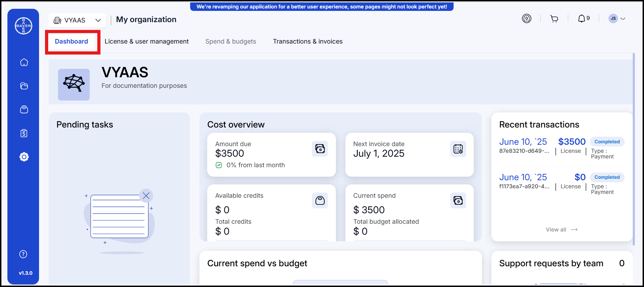Click the Amount due $3500 value
The image size is (644, 287).
(x=230, y=154)
